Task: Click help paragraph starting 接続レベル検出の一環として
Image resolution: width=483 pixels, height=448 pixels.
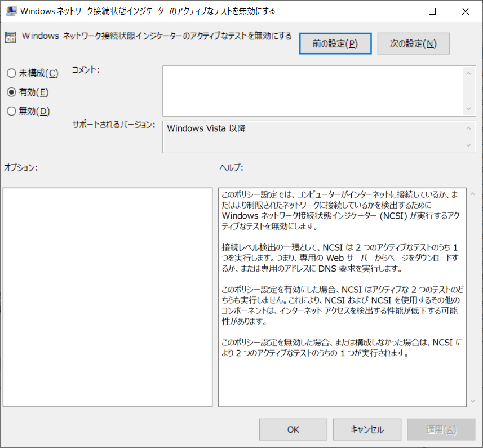Action: tap(340, 258)
